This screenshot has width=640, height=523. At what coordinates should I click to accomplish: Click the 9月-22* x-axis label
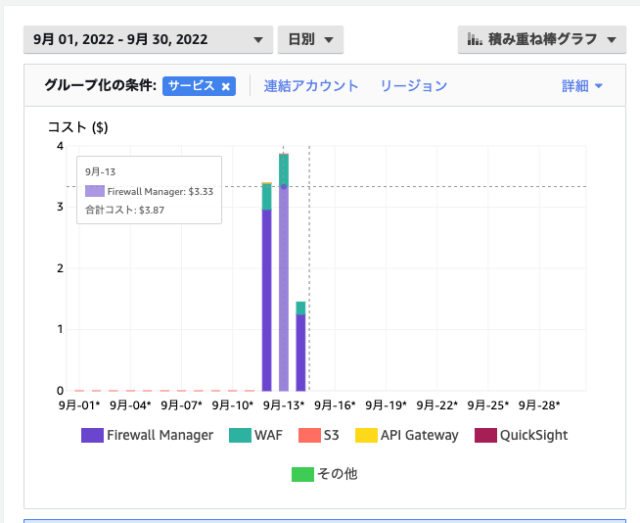pyautogui.click(x=437, y=405)
